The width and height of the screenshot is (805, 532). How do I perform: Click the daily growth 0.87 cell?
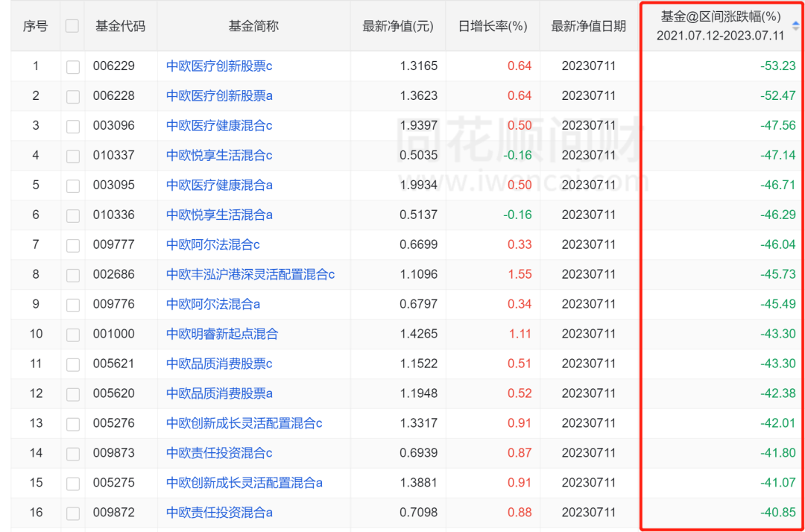pyautogui.click(x=520, y=453)
